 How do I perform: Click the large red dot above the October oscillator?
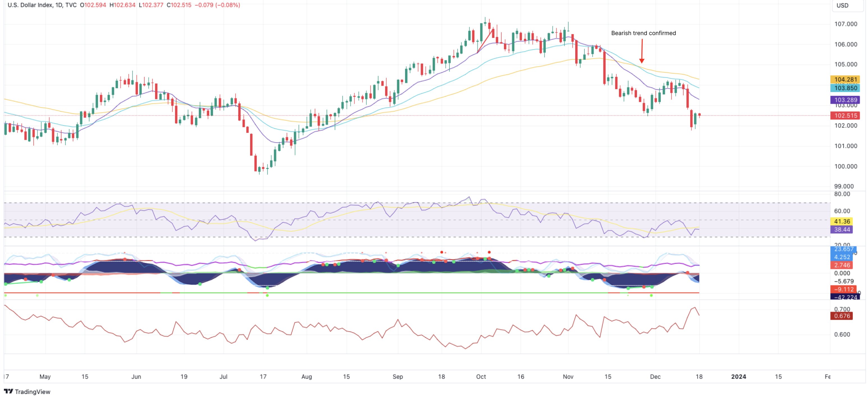[489, 252]
